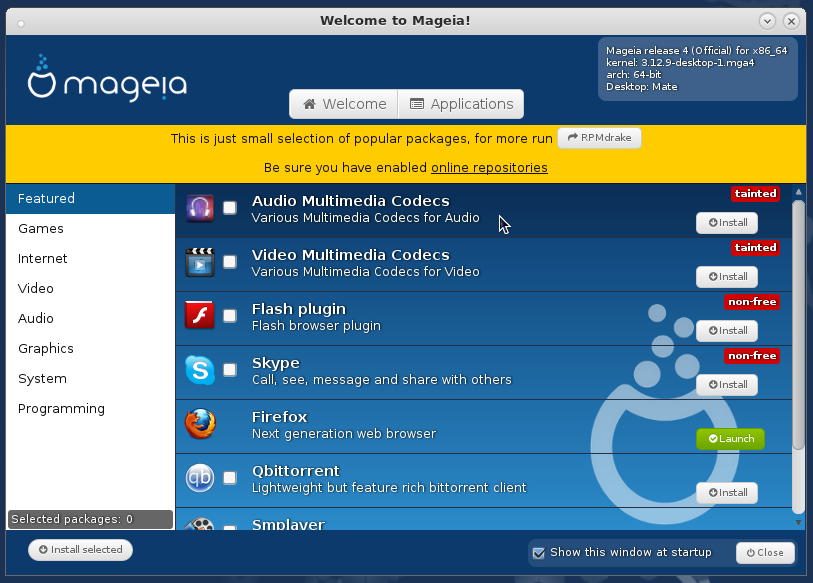Tick the Video Multimedia Codecs checkbox
The image size is (813, 583).
coord(230,262)
